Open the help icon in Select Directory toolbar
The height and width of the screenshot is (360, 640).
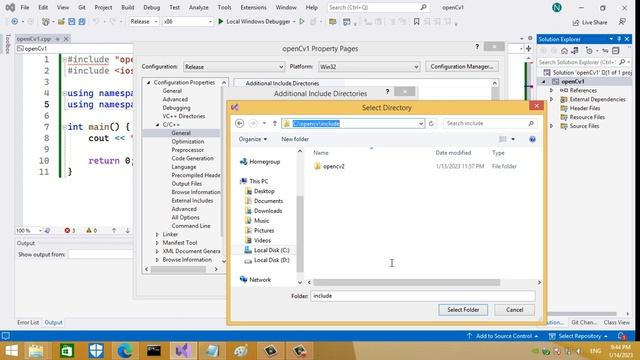[x=532, y=139]
